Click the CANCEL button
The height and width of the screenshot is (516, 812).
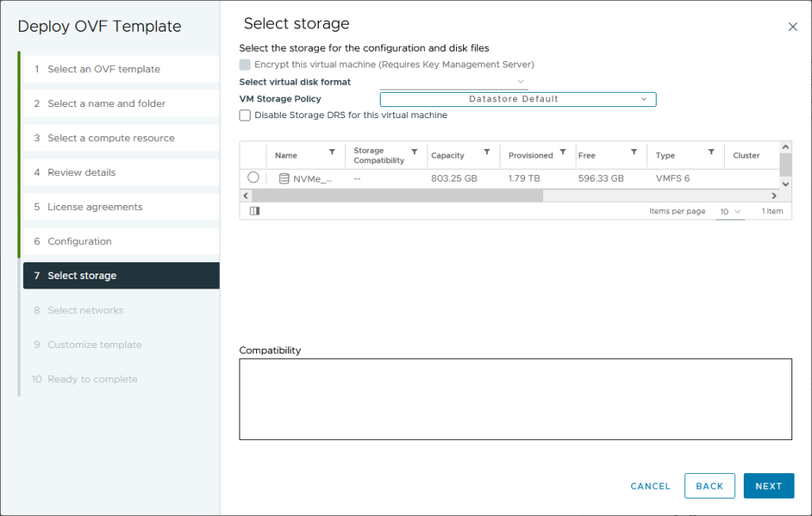pyautogui.click(x=650, y=486)
